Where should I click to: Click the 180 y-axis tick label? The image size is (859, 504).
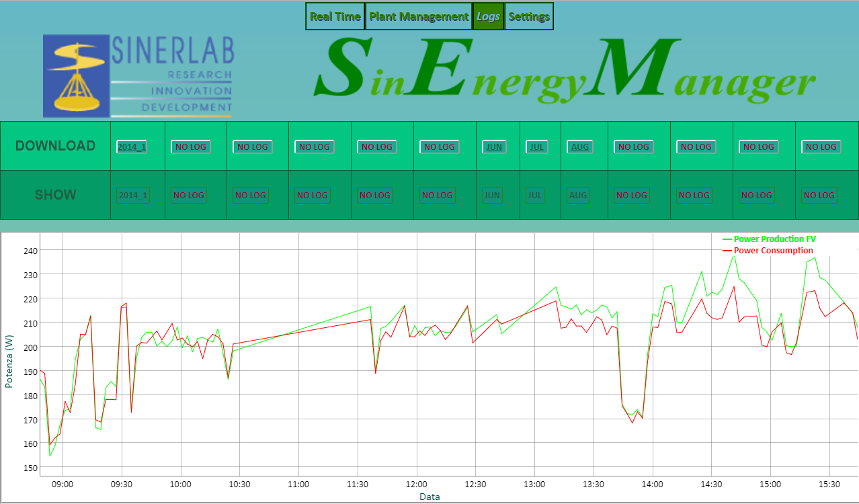click(x=31, y=395)
